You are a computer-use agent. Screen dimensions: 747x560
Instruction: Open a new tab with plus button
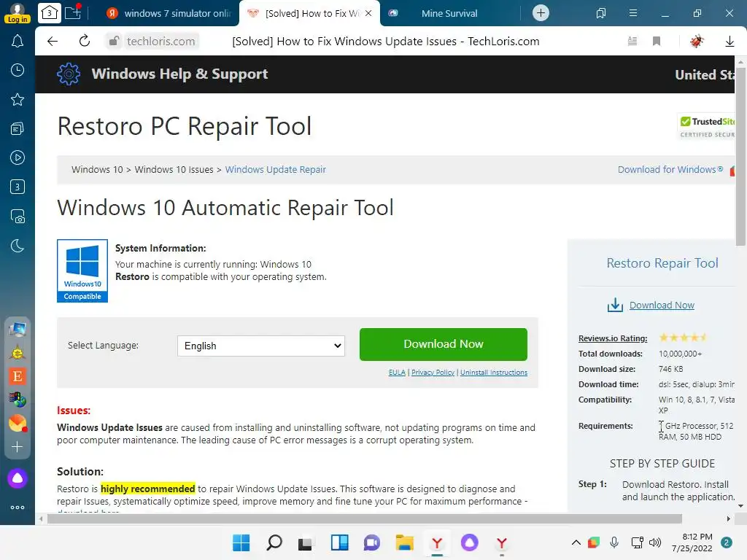[541, 13]
